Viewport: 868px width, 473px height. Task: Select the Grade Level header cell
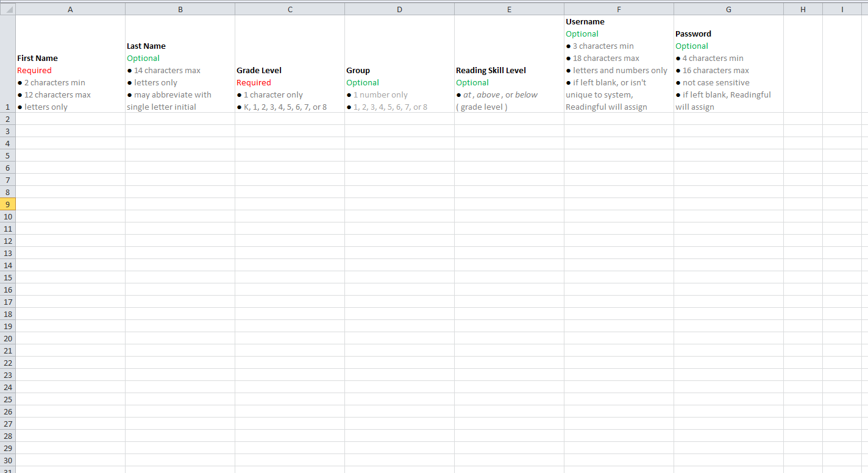click(290, 64)
